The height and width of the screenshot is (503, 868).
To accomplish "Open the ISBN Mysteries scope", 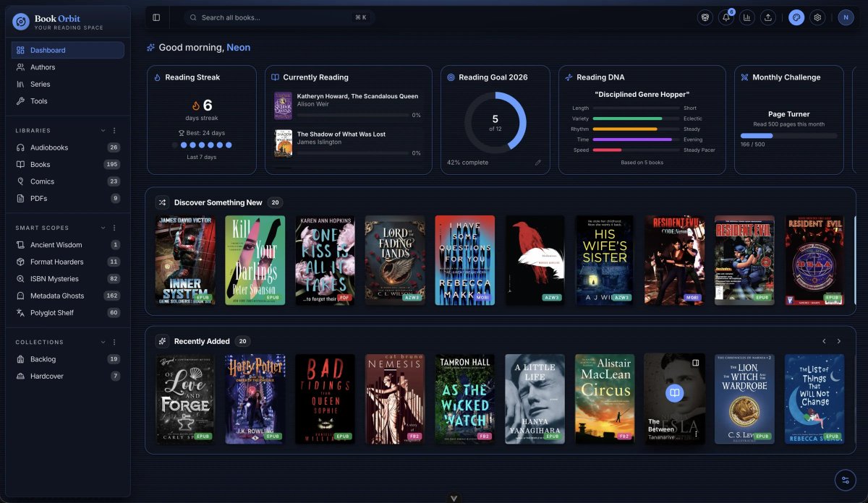I will pos(68,279).
